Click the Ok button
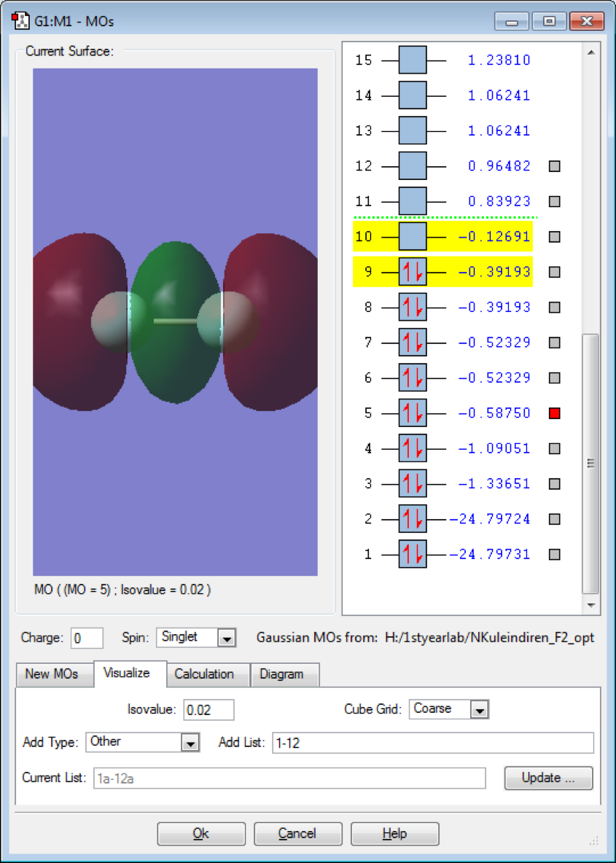 (x=201, y=834)
